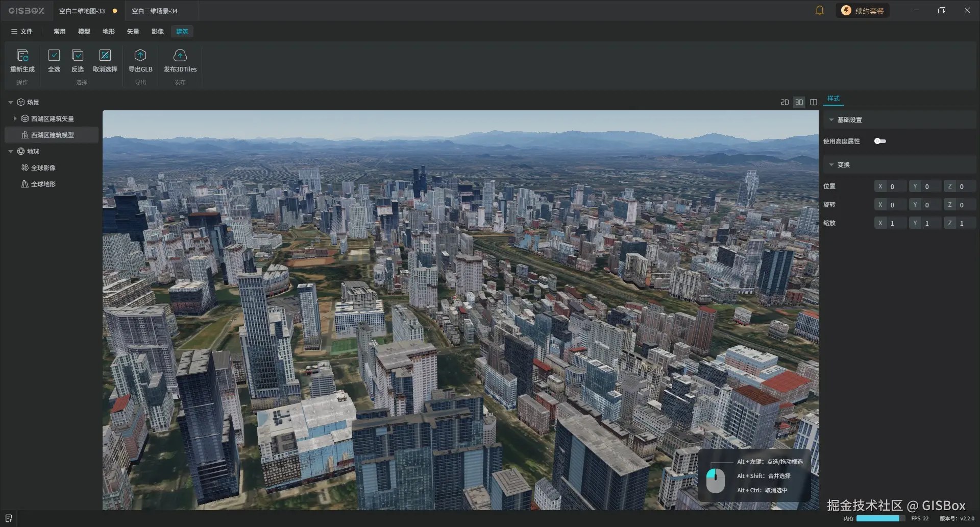Click the 位置 Z input field
The image size is (980, 527).
point(960,186)
